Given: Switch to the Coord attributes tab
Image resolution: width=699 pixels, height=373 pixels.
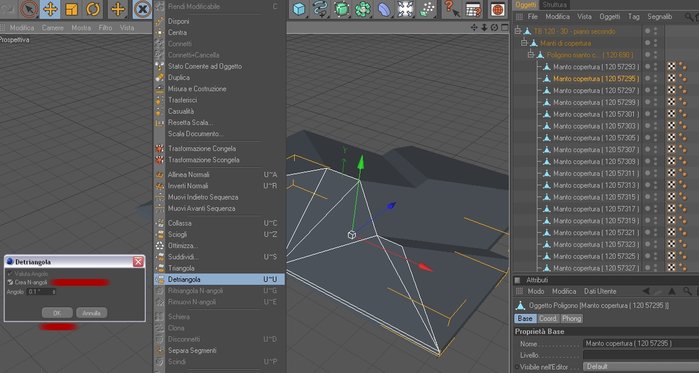Looking at the screenshot, I should coord(548,319).
